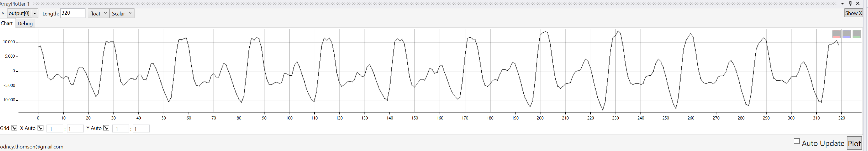Toggle the Grid checkbox

(14, 128)
